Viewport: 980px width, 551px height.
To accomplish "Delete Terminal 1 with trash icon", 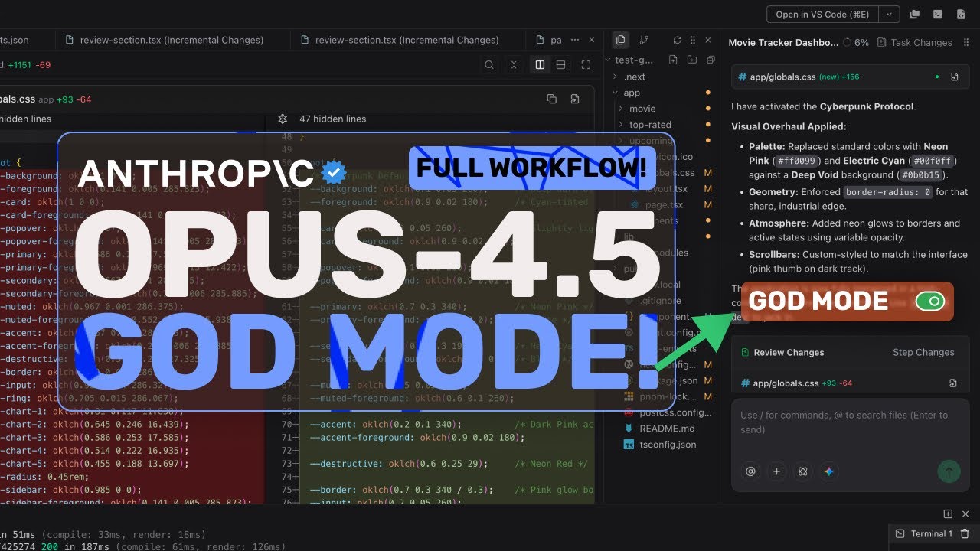I will coord(965,533).
